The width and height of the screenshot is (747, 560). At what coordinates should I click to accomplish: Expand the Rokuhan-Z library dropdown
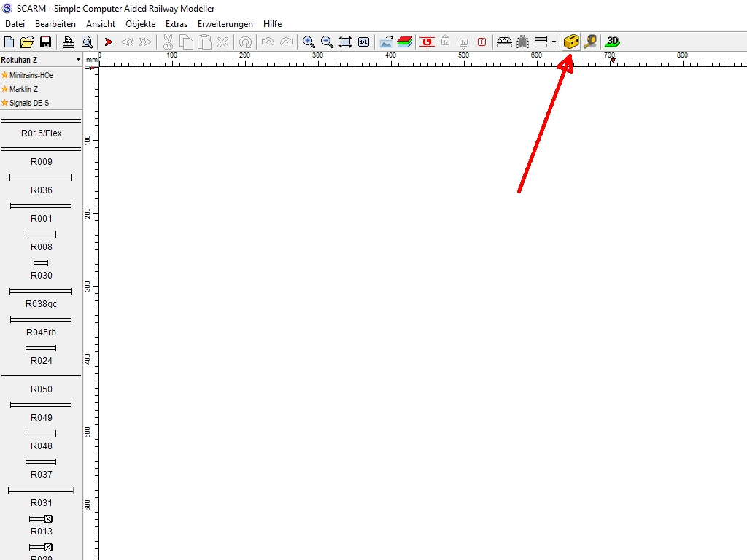point(78,60)
